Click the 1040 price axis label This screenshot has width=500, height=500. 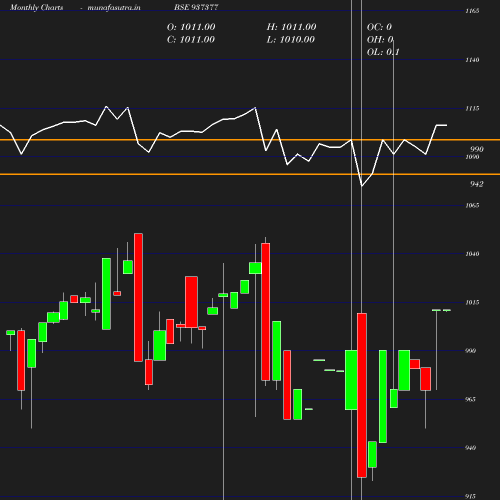tap(472, 254)
